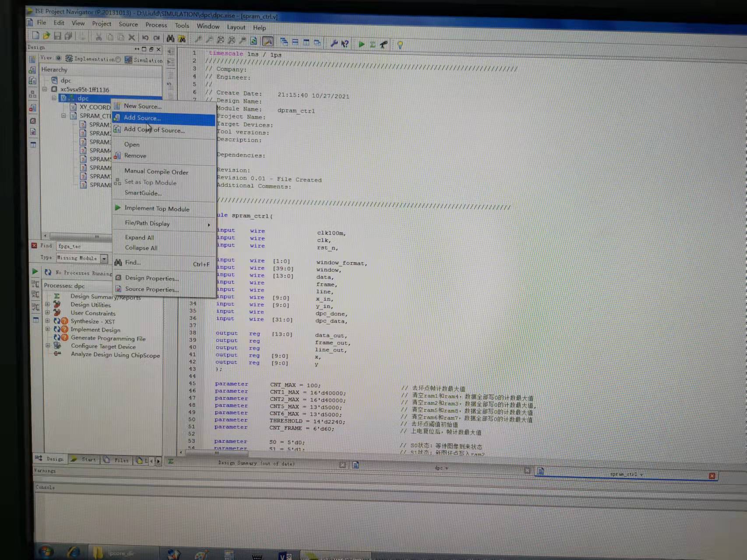Click the icon beside Analyze Design Using ChipScope
The width and height of the screenshot is (747, 560).
coord(57,355)
